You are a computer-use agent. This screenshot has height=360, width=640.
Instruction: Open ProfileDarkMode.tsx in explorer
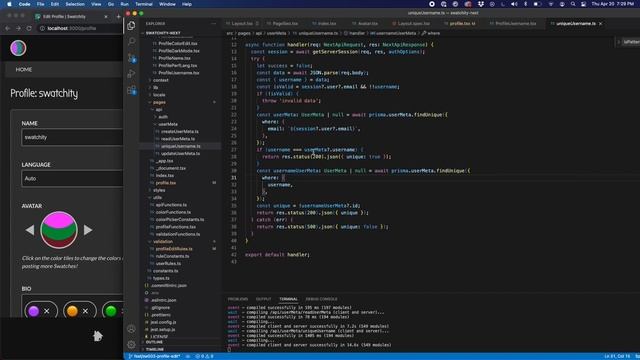[x=179, y=51]
